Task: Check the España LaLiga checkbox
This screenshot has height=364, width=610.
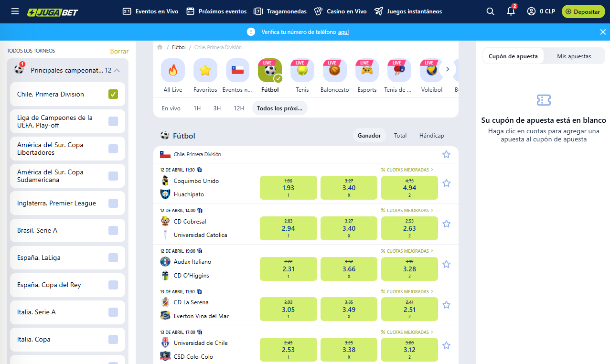Action: pos(113,257)
